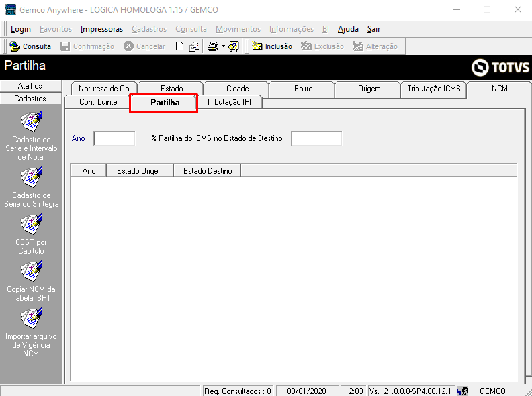Click the Ano column header
Viewport: 532px width, 396px height.
89,171
